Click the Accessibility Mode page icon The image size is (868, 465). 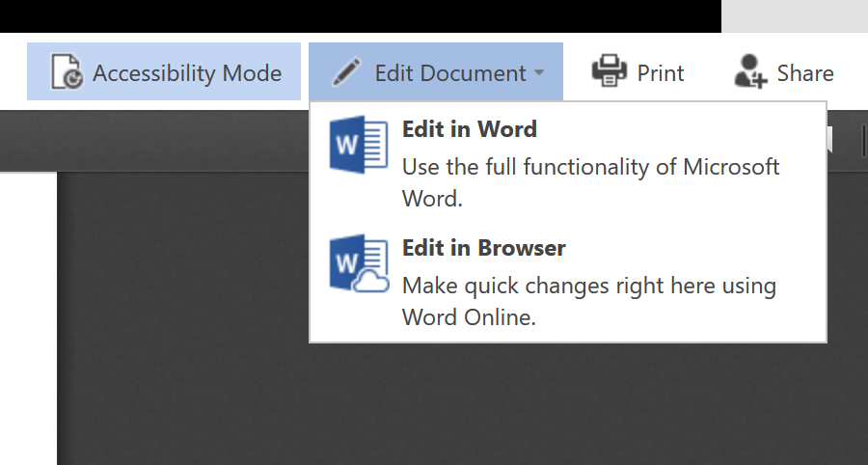pos(67,71)
